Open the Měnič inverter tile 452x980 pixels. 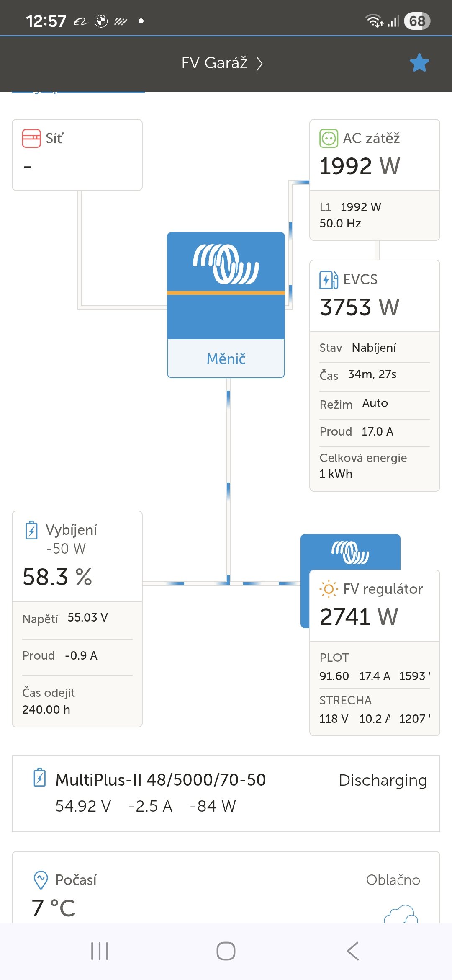pyautogui.click(x=226, y=305)
